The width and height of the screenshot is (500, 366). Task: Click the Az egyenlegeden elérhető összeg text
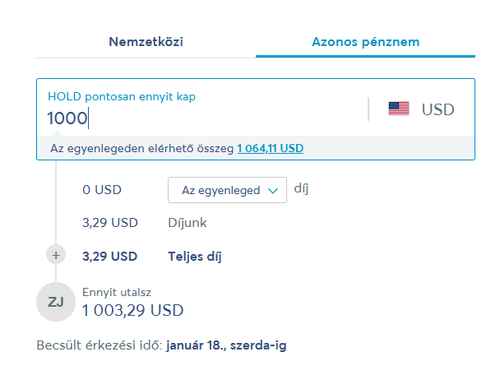point(142,148)
